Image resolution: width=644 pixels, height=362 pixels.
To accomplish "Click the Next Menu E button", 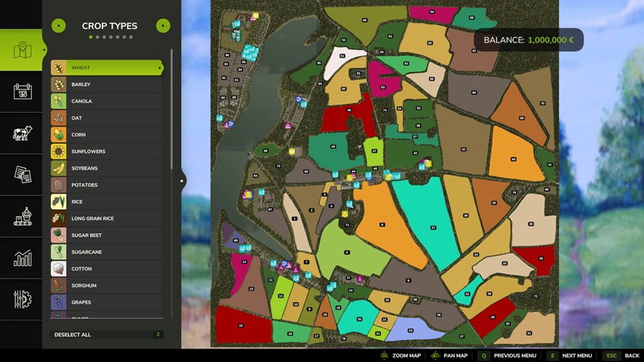I will pos(570,356).
